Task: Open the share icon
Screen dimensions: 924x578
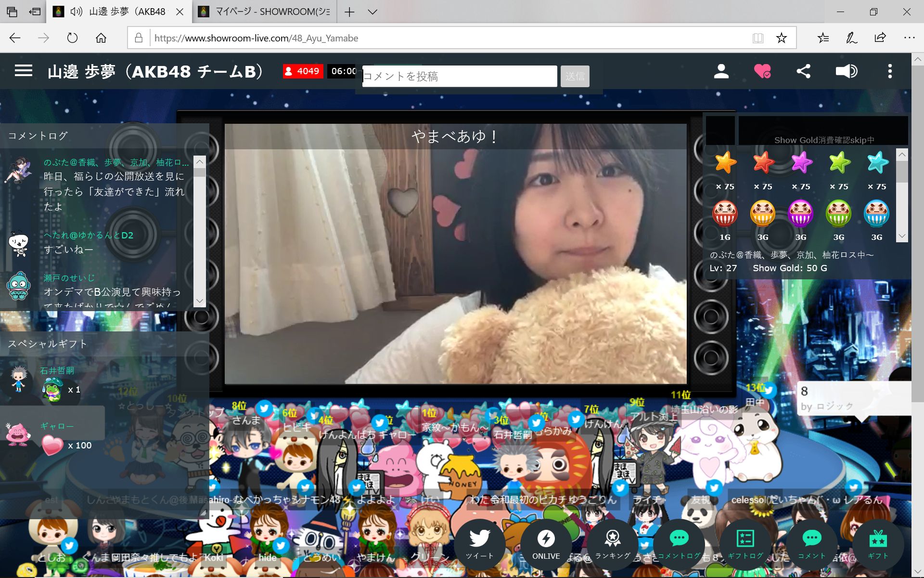Action: point(803,71)
